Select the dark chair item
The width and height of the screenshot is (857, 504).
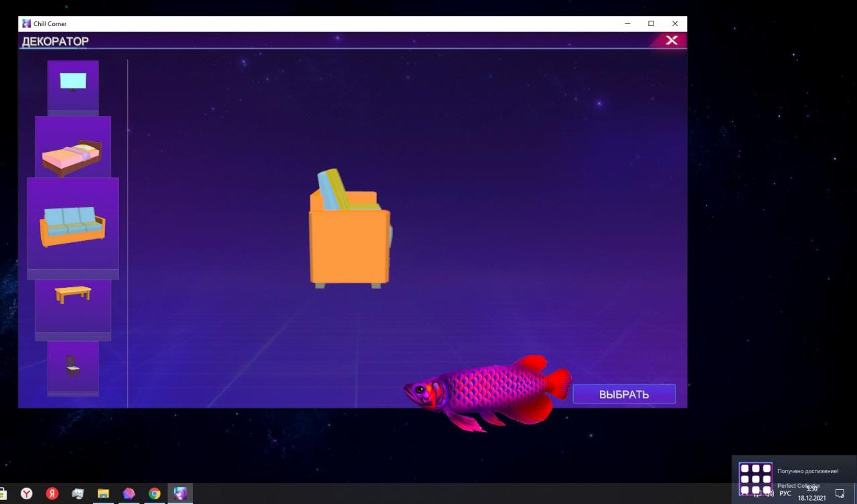pos(73,367)
